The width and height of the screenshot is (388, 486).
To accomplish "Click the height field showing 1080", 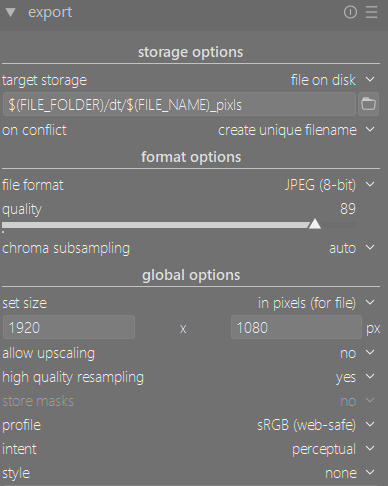I will [296, 327].
